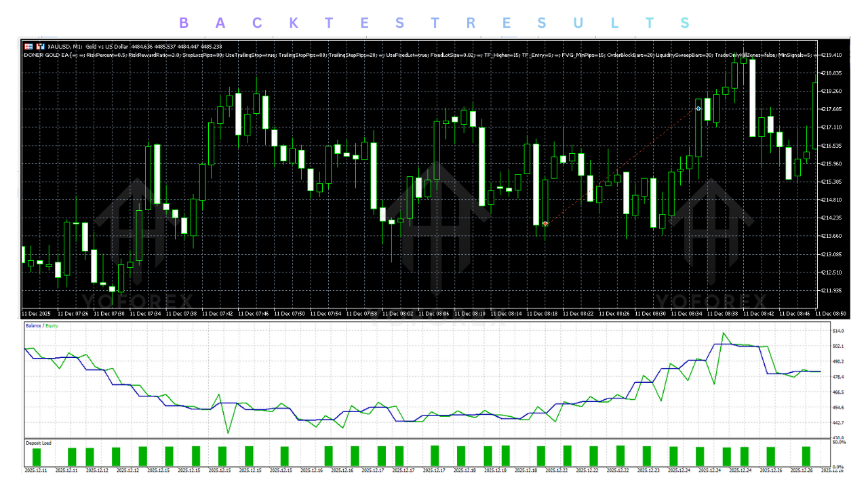Click the blue buy entry marker near 08:34
Image resolution: width=868 pixels, height=488 pixels.
click(x=698, y=108)
